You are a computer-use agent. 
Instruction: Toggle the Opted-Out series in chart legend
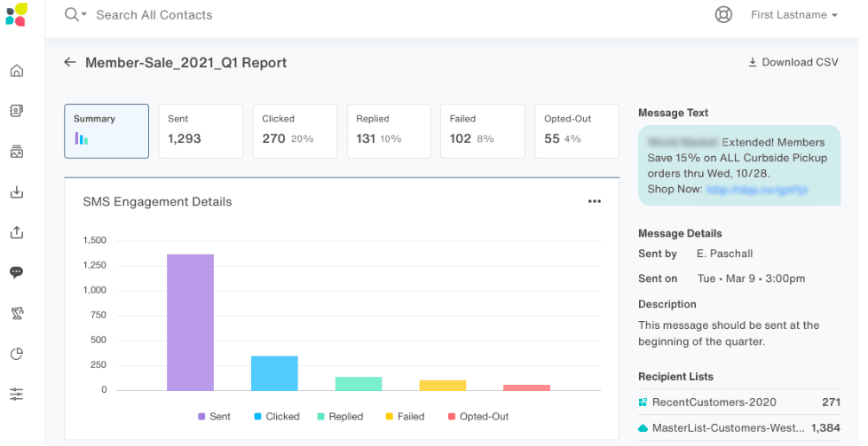click(477, 417)
